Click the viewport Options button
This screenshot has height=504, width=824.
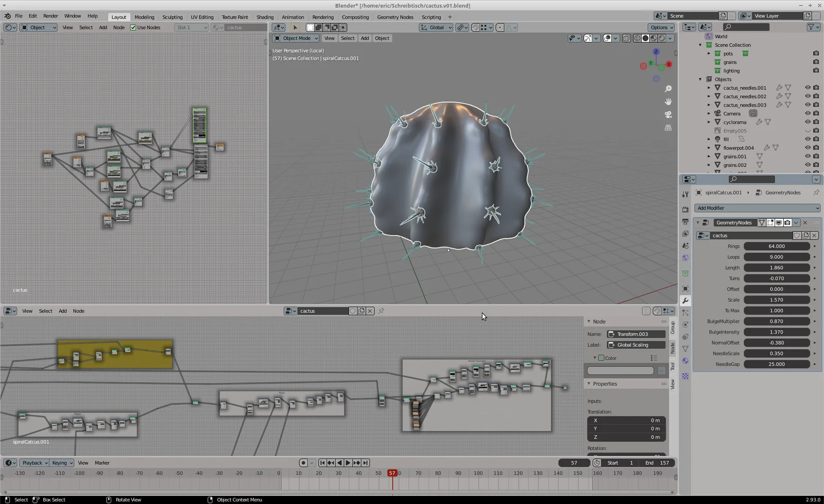pos(661,27)
